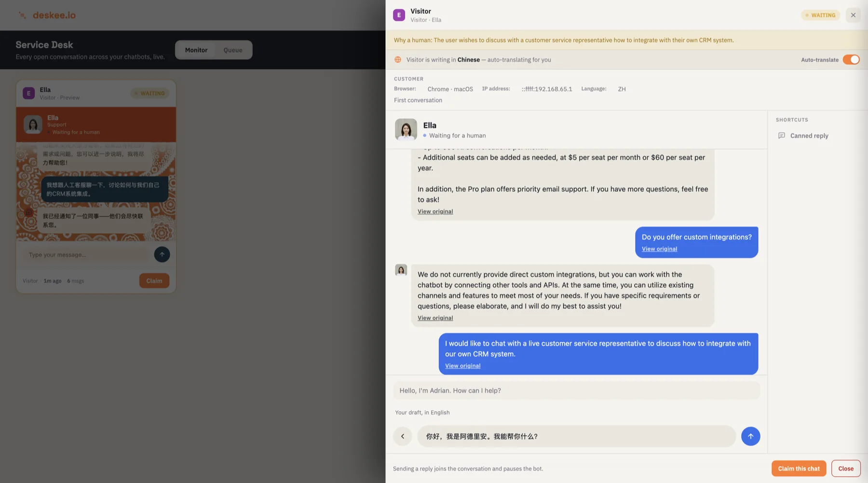Click the deskee.io logo icon
The height and width of the screenshot is (483, 868).
tap(22, 15)
